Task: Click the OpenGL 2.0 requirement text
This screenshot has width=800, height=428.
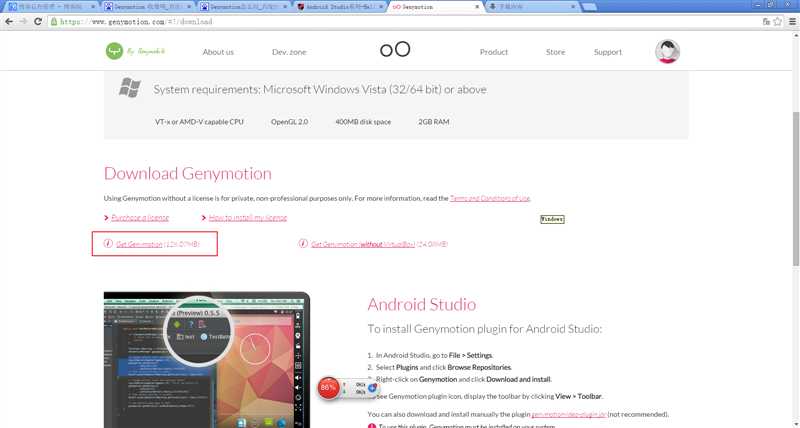Action: pyautogui.click(x=289, y=122)
